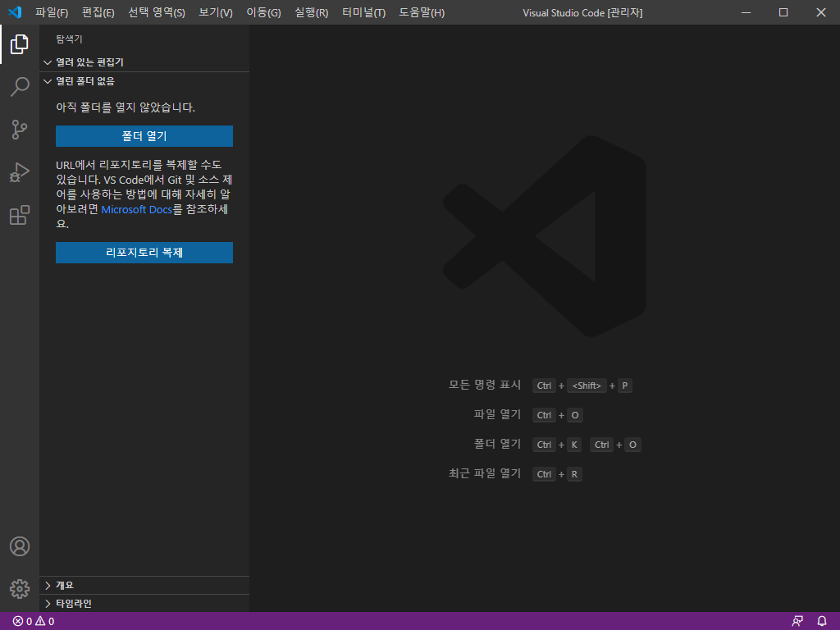Click the 아직 폴더를 열지 않았습니다 text

(x=126, y=107)
